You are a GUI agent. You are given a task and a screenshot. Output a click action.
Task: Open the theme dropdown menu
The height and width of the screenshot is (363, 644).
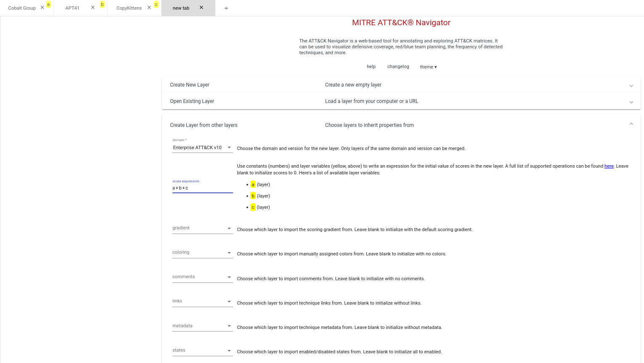coord(428,67)
